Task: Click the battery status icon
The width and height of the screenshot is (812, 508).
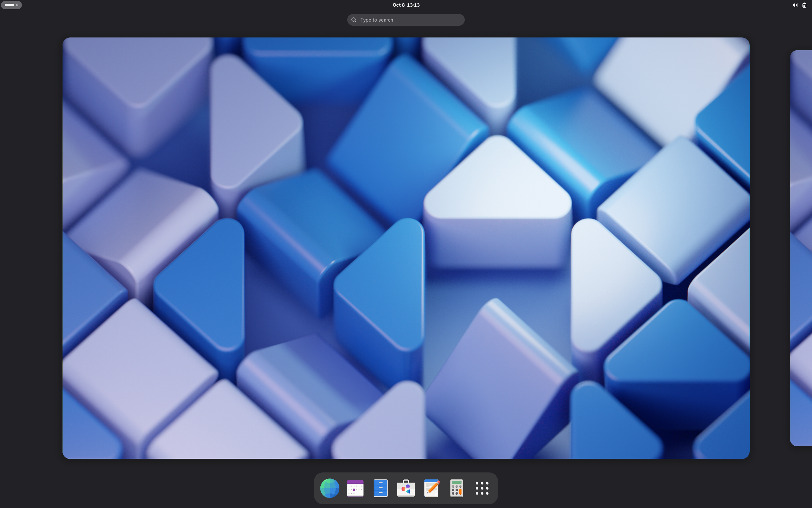Action: click(804, 5)
